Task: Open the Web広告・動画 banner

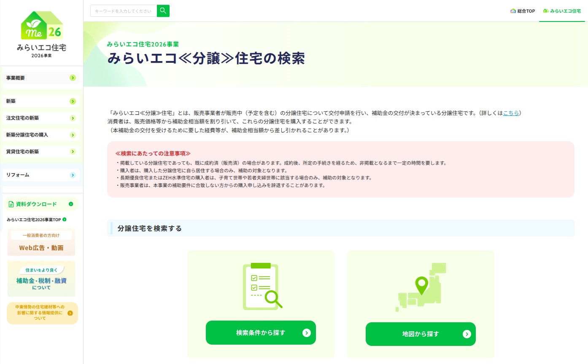Action: click(41, 242)
